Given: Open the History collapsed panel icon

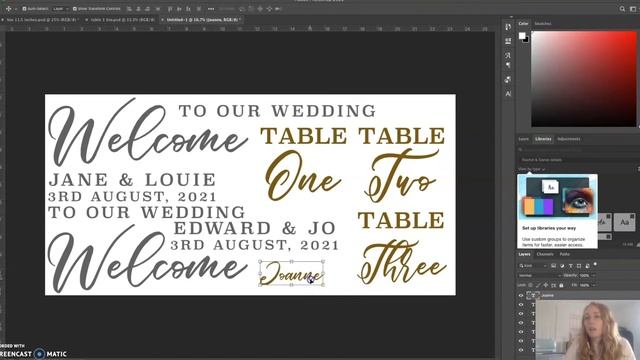Looking at the screenshot, I should (x=508, y=27).
